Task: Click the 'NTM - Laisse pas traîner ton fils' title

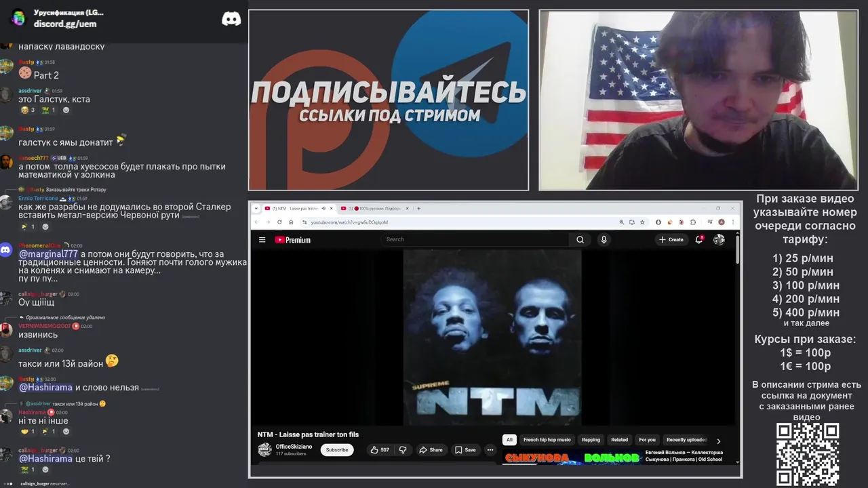Action: tap(308, 434)
